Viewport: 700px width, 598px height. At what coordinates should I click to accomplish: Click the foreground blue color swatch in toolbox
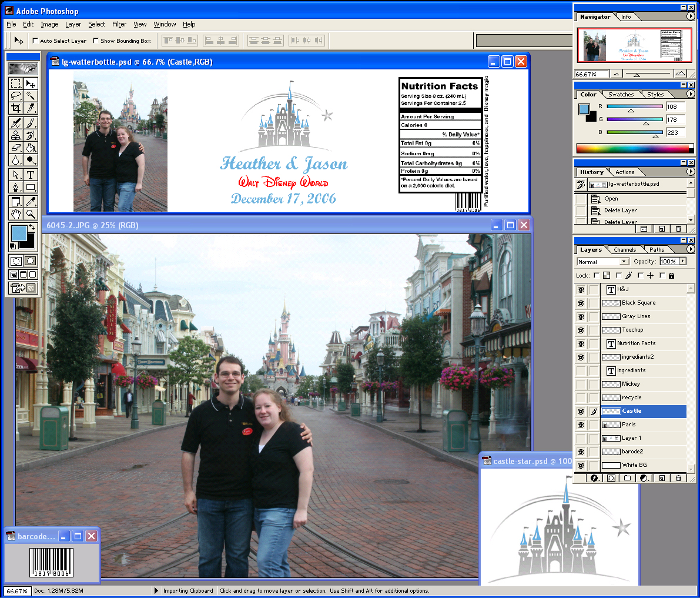(19, 233)
